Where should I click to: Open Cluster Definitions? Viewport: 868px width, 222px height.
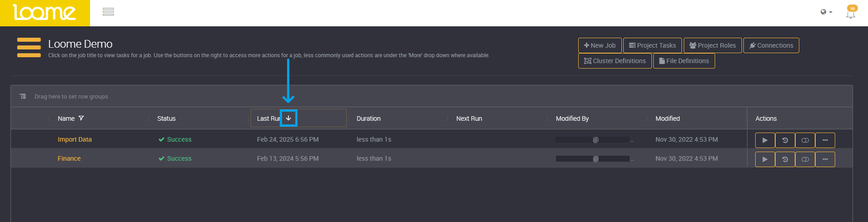point(615,61)
